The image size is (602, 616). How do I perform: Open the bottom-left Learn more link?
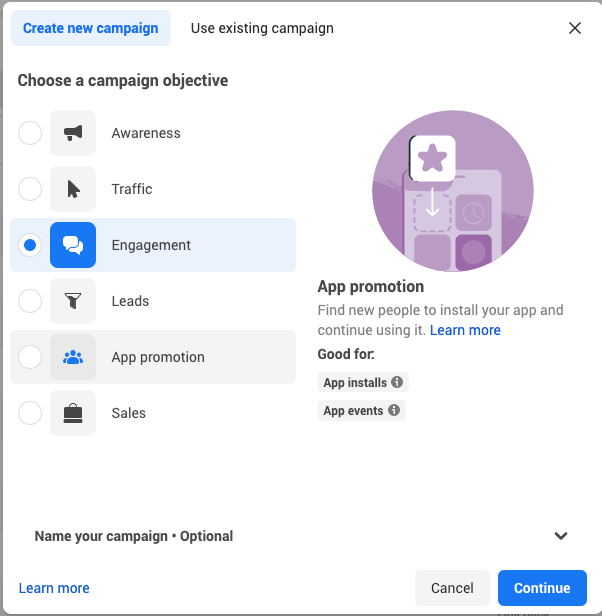coord(54,588)
